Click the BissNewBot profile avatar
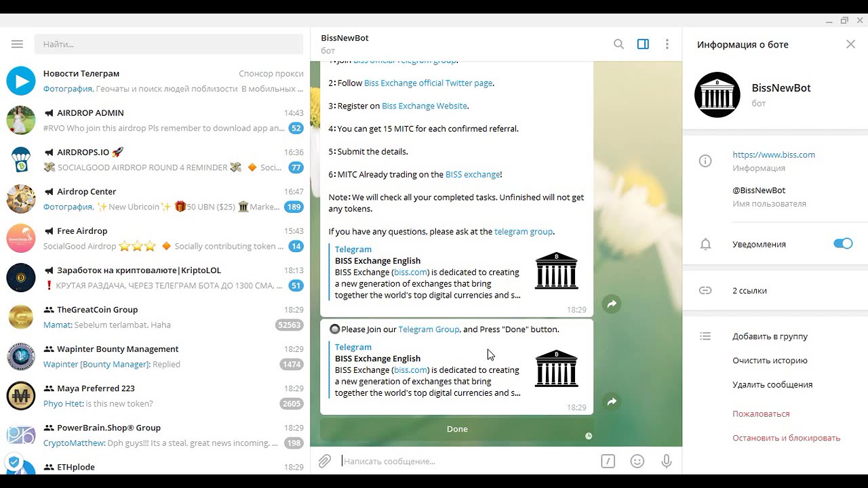 [717, 95]
